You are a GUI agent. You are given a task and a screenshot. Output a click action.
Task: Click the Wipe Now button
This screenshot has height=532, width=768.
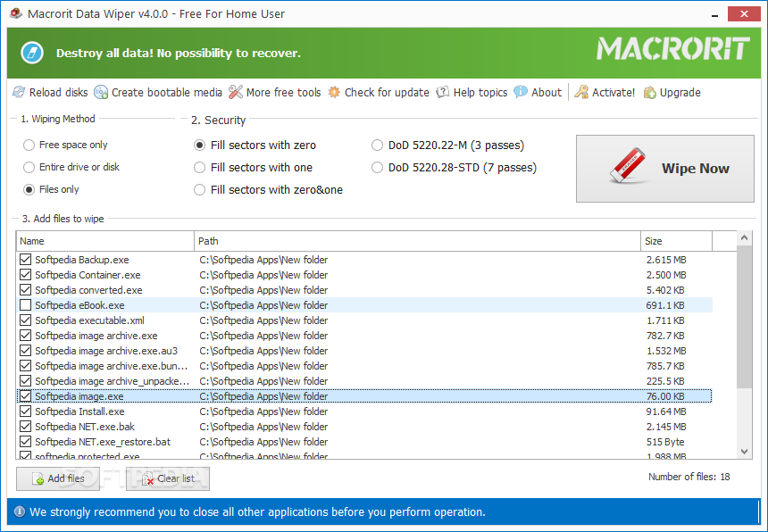point(664,169)
